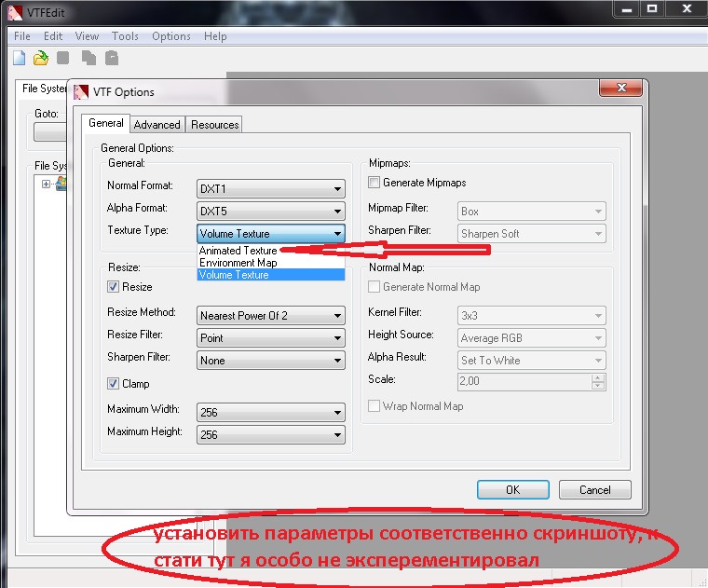
Task: Click the Goto field in main window
Action: [x=49, y=132]
